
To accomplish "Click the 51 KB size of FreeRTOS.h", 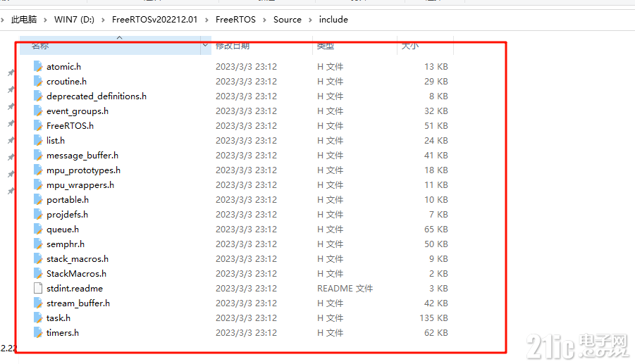I will point(436,125).
